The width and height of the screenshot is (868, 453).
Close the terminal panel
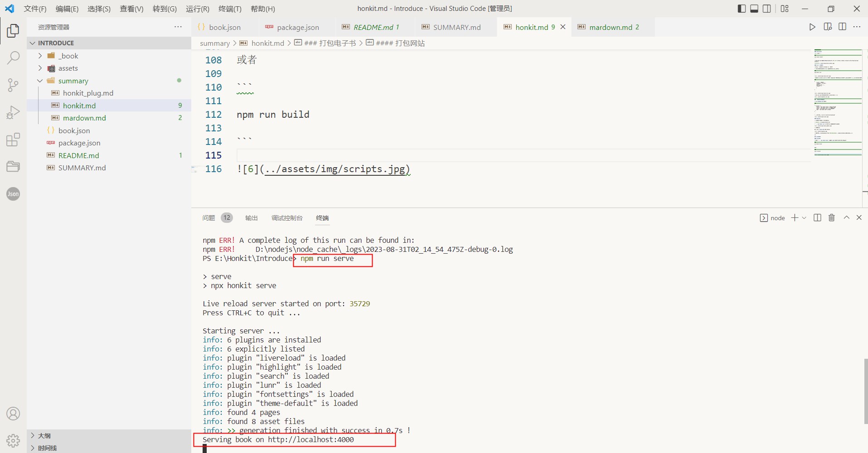(x=859, y=218)
